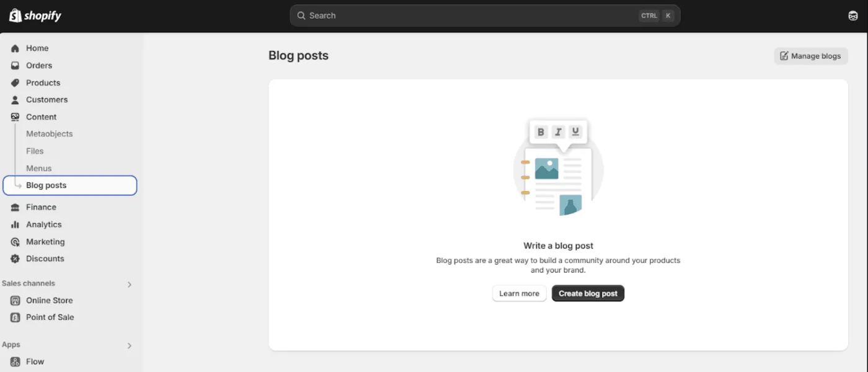Click the Products tag icon
Screen dimensions: 868x372
pos(15,82)
